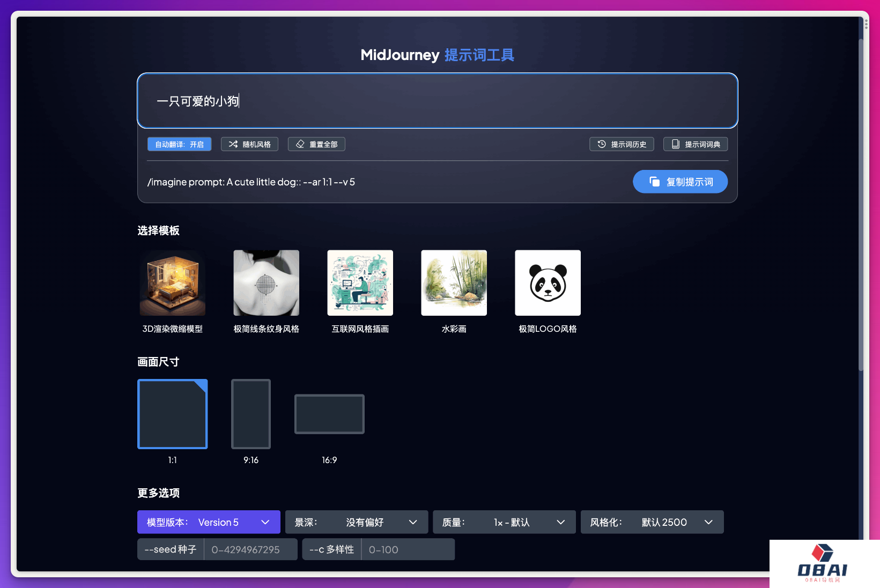This screenshot has width=880, height=588.
Task: Select the 水彩画 watercolor template
Action: (x=454, y=283)
